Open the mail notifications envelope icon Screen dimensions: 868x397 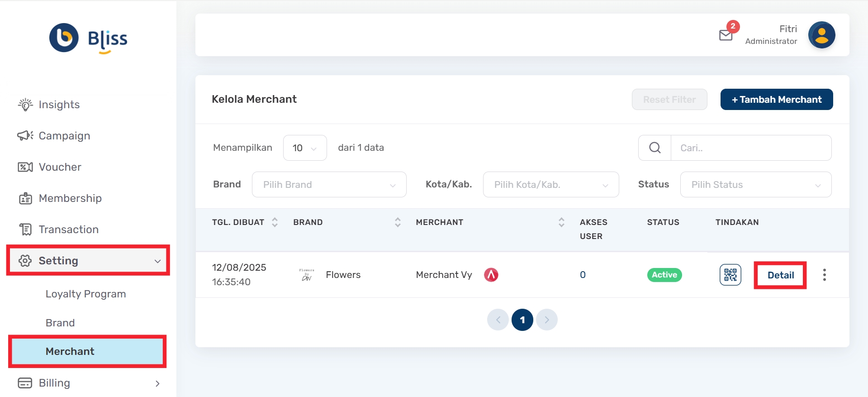click(x=726, y=35)
